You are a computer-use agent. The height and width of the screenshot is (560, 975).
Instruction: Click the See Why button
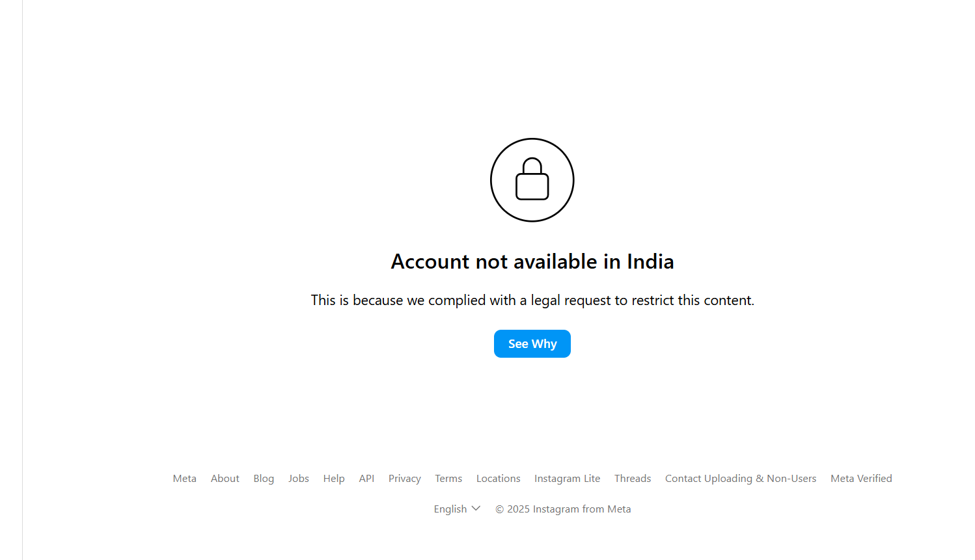pos(532,344)
